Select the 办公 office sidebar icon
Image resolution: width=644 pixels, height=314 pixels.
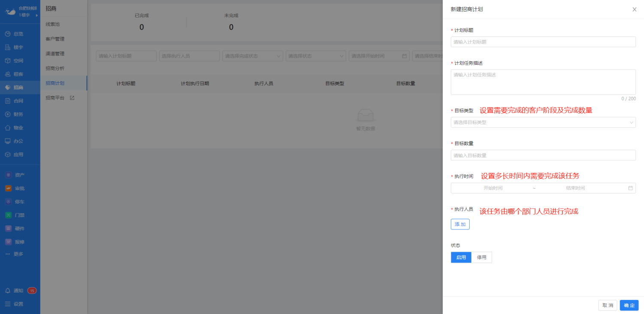[x=8, y=141]
